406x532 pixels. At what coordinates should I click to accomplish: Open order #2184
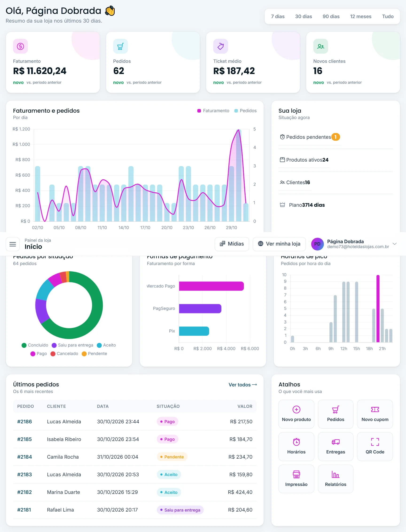pyautogui.click(x=24, y=457)
